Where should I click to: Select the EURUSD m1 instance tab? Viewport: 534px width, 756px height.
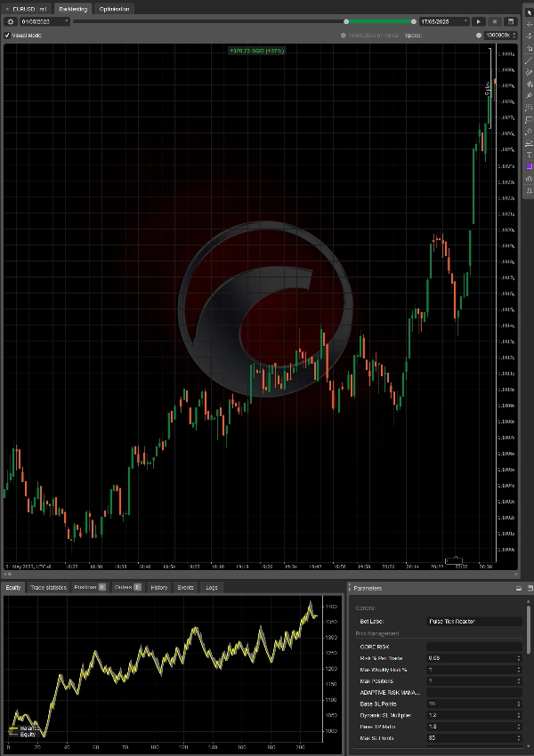(x=27, y=9)
